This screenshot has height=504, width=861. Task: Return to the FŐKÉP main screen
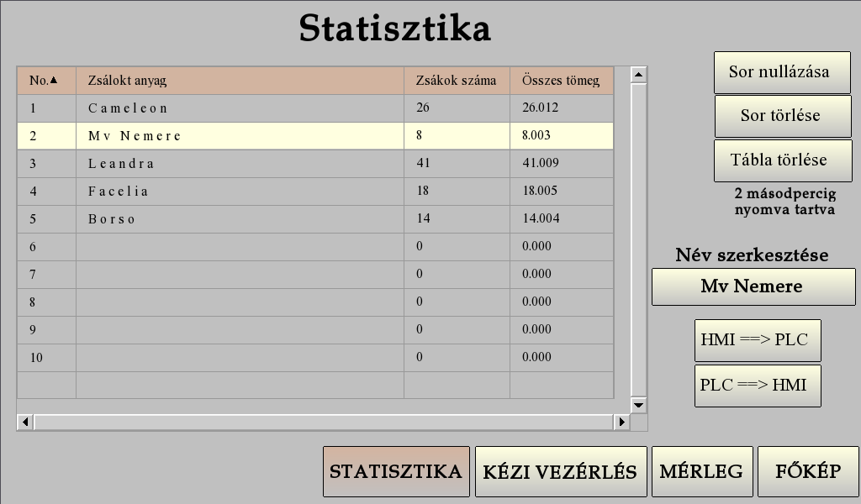click(x=807, y=471)
